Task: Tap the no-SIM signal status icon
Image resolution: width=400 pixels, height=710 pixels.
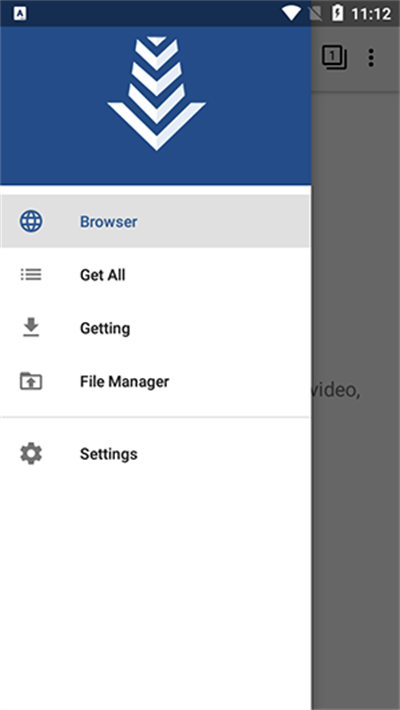Action: click(x=315, y=14)
